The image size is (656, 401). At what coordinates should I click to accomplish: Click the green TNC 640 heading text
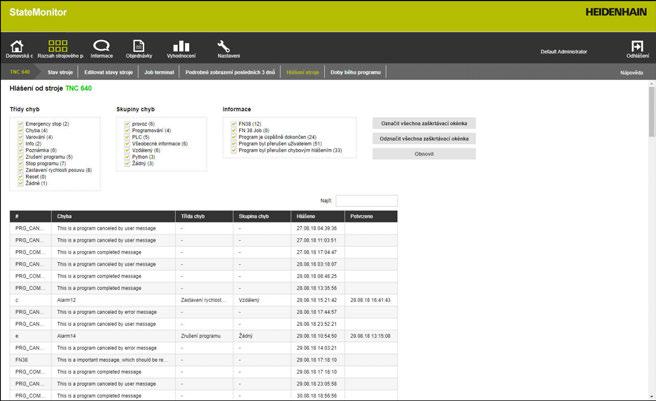79,88
